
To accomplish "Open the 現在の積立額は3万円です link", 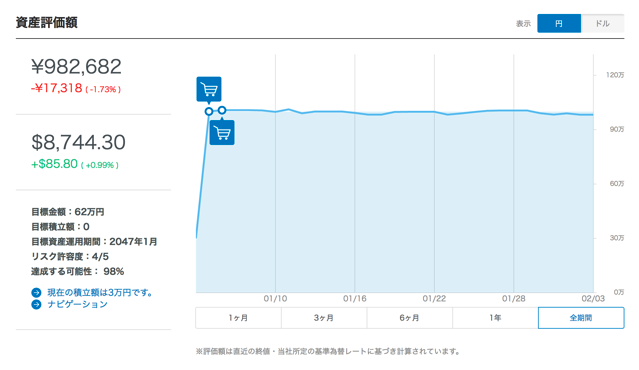I will click(x=100, y=293).
